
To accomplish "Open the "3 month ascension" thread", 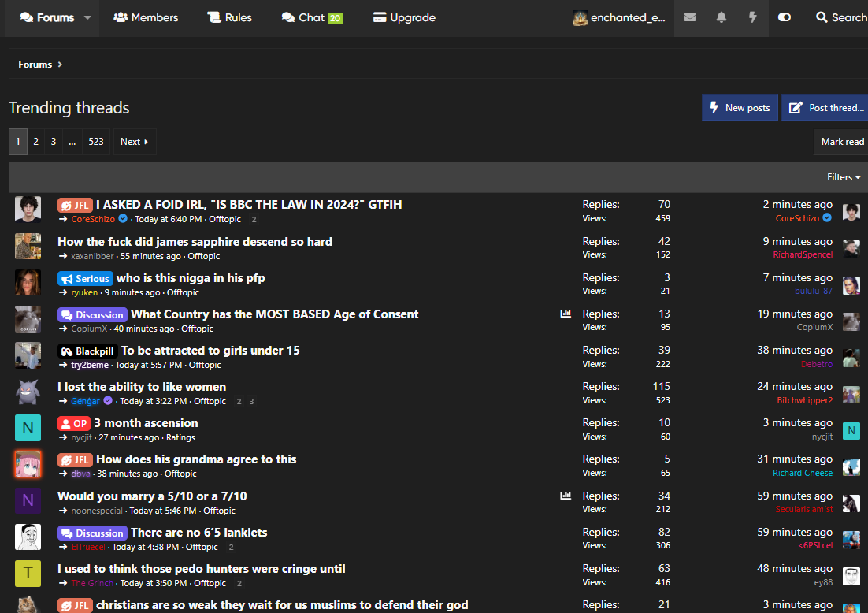I will [146, 423].
